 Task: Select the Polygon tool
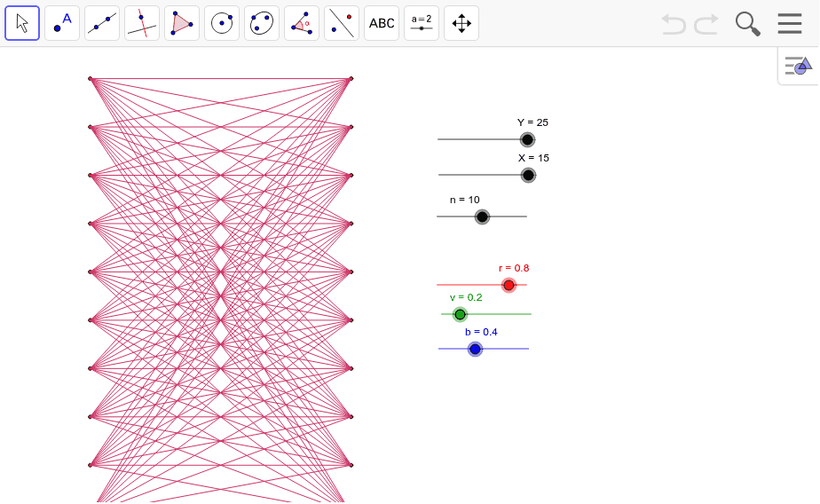point(182,23)
